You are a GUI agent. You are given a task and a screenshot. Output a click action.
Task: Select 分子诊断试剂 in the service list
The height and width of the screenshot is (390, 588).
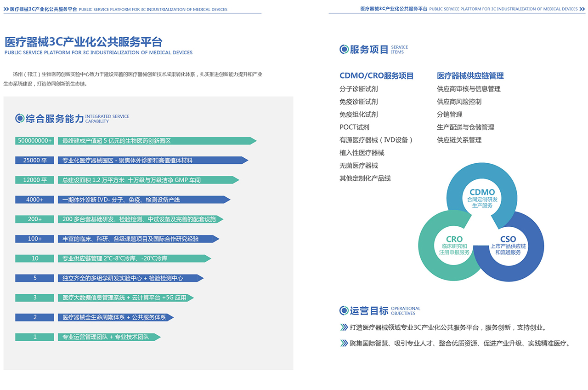(x=359, y=89)
